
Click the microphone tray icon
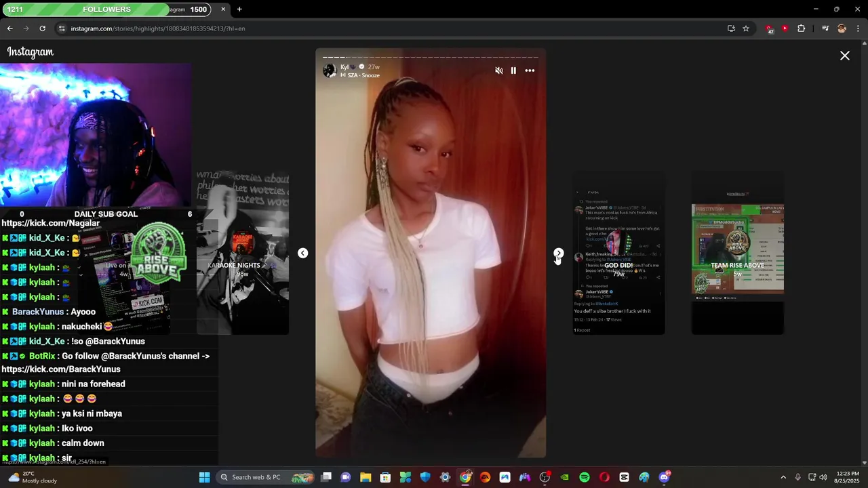pyautogui.click(x=797, y=477)
